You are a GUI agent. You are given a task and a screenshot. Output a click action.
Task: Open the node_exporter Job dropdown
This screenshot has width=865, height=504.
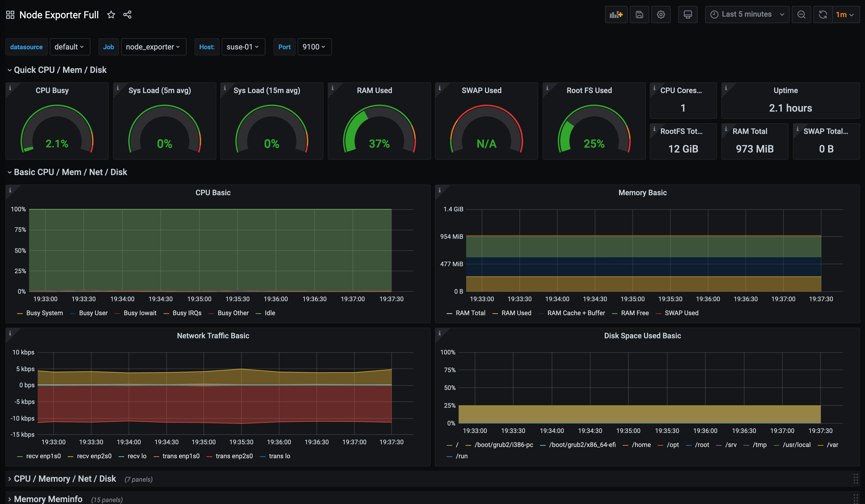[153, 47]
